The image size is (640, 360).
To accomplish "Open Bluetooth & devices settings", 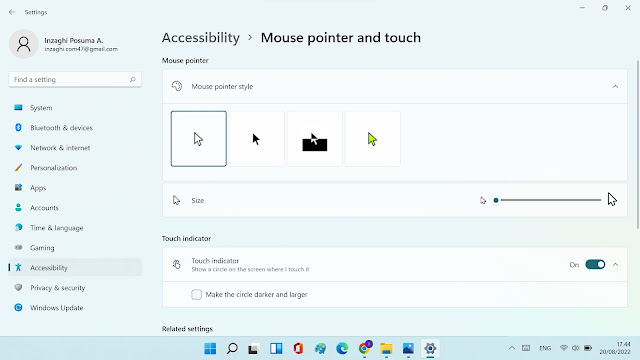I will tap(75, 128).
